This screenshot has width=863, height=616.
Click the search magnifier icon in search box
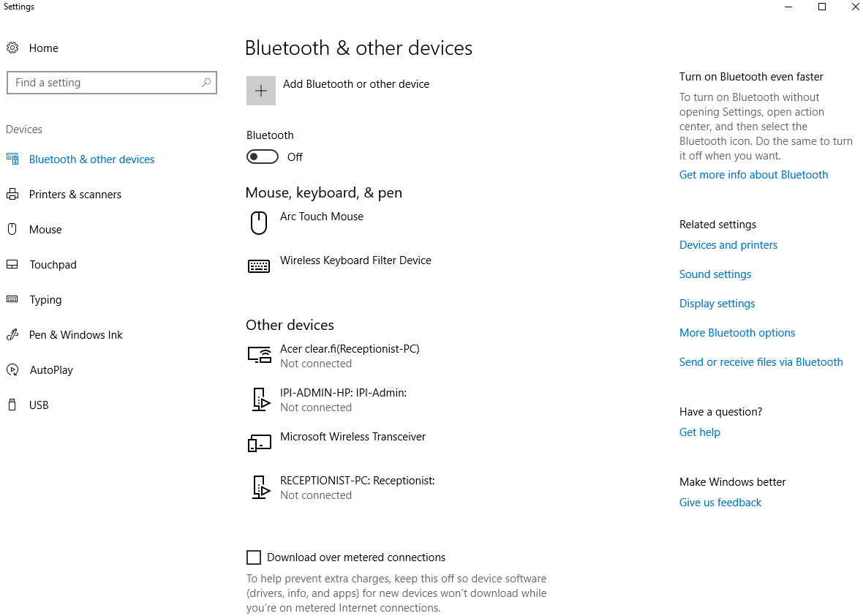pos(206,83)
